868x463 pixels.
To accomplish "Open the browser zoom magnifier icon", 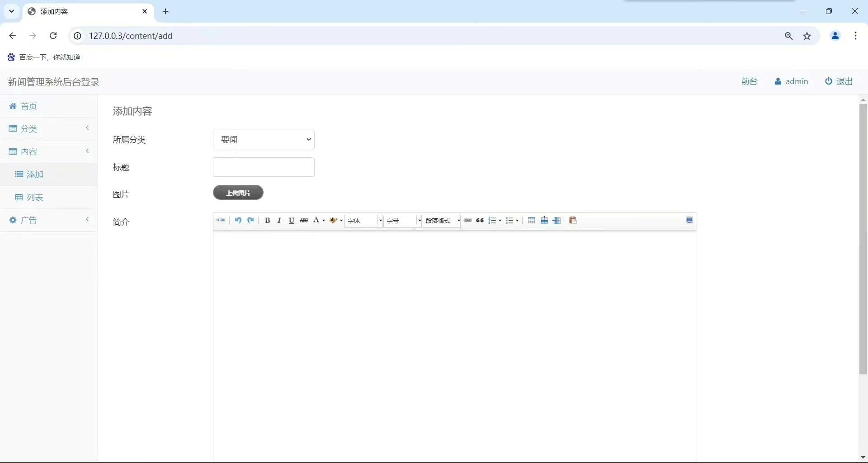I will tap(789, 36).
